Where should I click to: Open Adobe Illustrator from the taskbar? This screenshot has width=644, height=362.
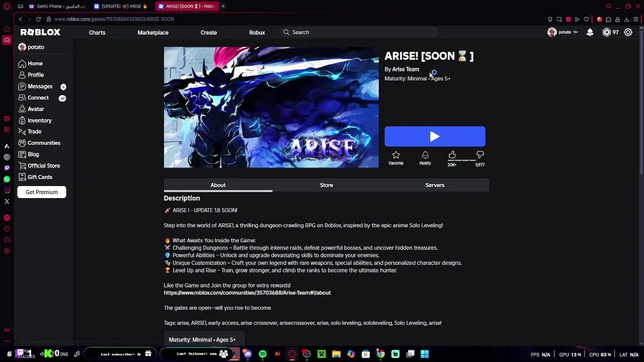pyautogui.click(x=277, y=354)
